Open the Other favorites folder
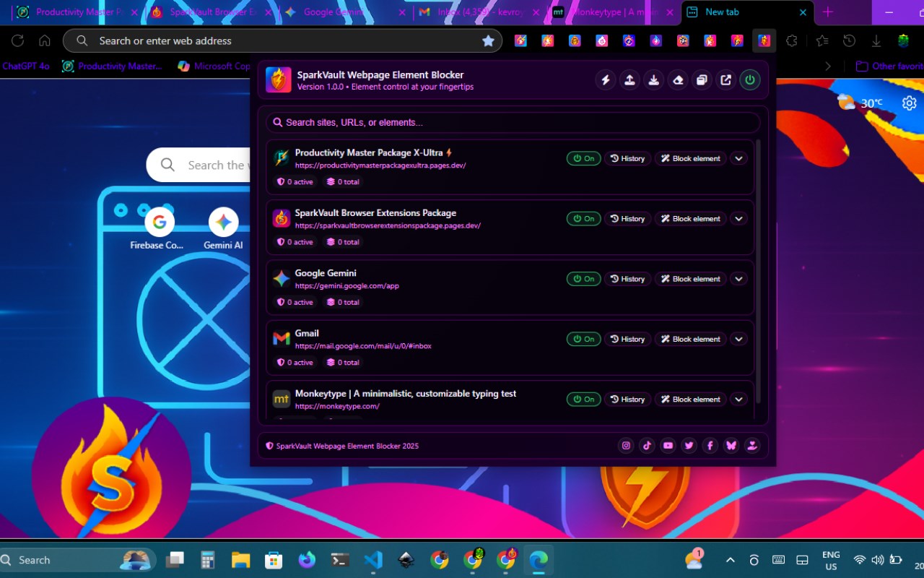Image resolution: width=924 pixels, height=578 pixels. (889, 66)
